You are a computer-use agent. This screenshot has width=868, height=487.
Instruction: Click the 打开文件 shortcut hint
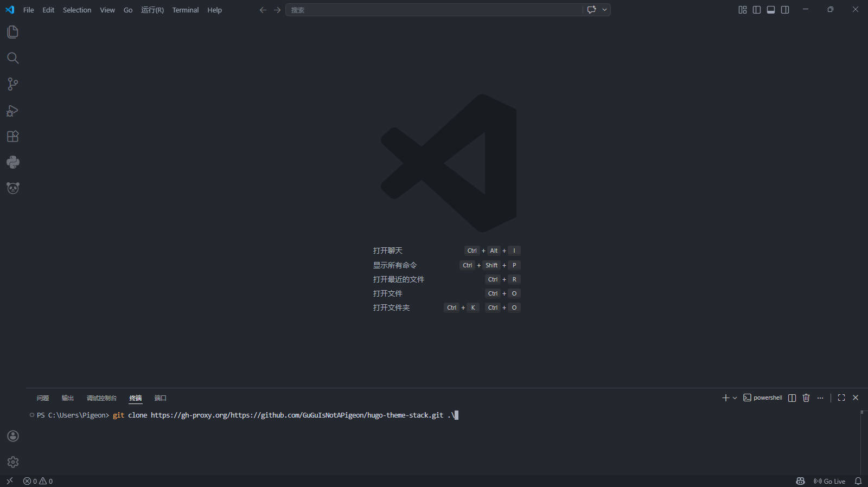pos(388,293)
